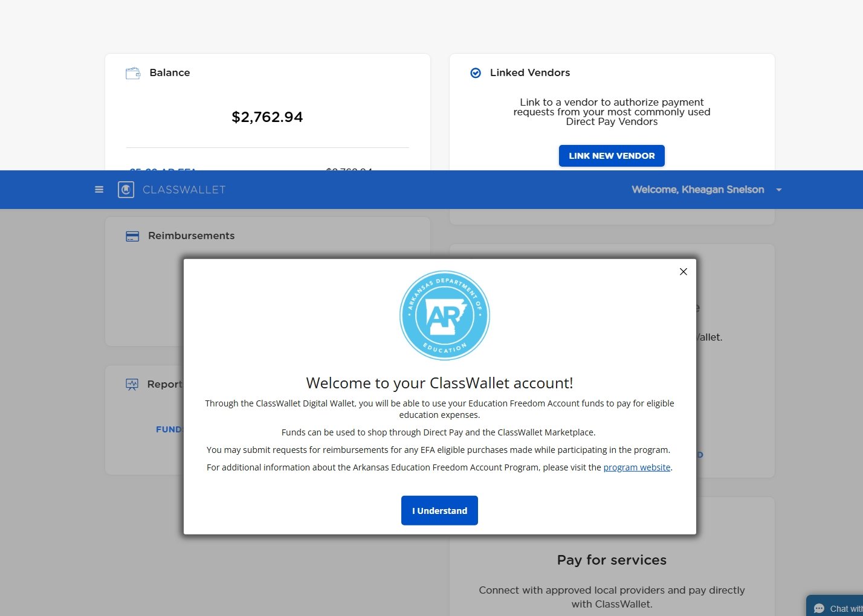Open the program website link

pos(637,467)
